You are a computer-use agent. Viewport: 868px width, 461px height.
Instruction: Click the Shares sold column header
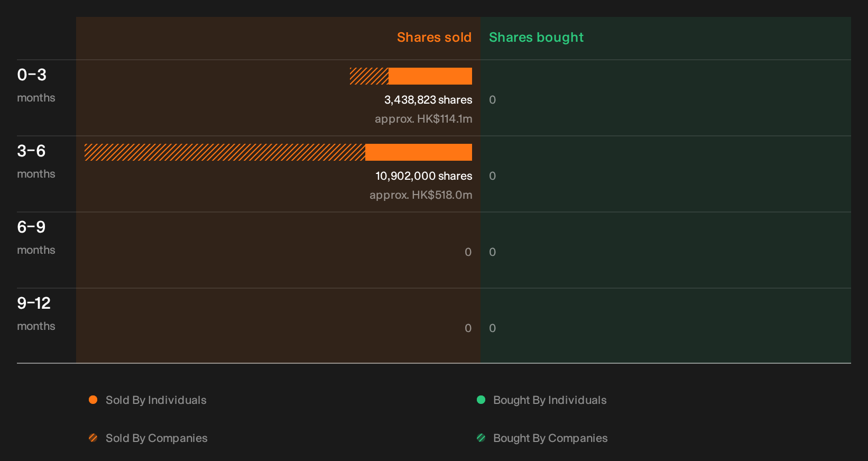click(x=434, y=38)
